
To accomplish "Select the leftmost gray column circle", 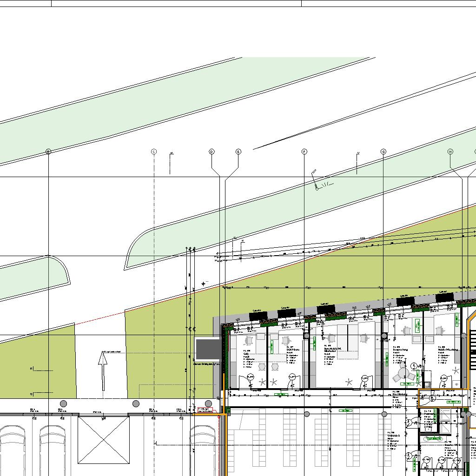I will coord(64,403).
